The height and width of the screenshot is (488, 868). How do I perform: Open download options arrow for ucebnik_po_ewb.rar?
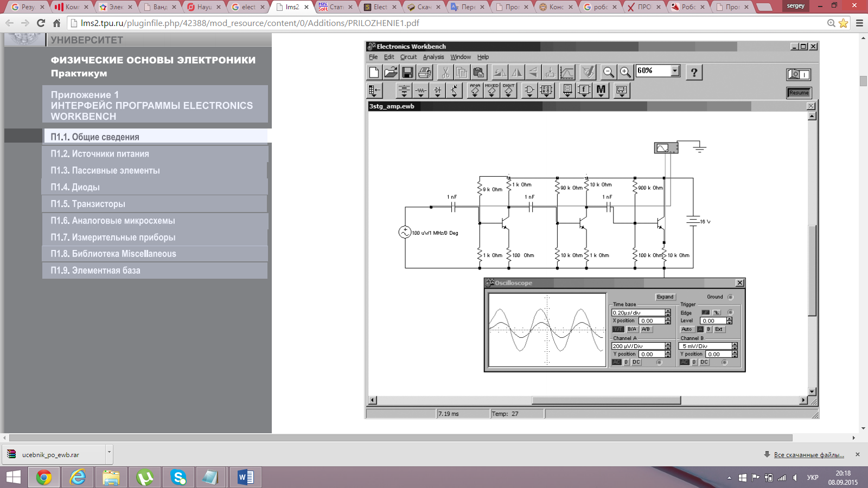(x=109, y=452)
